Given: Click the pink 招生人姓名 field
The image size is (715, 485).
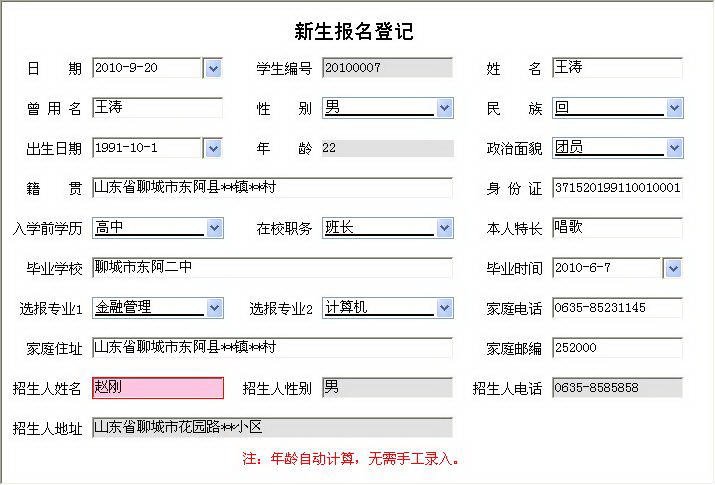Looking at the screenshot, I should [157, 388].
